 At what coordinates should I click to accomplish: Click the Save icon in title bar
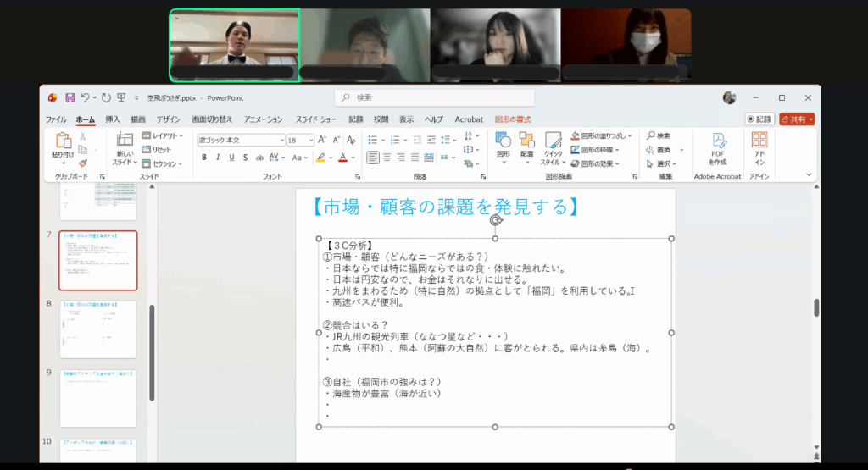pyautogui.click(x=70, y=97)
